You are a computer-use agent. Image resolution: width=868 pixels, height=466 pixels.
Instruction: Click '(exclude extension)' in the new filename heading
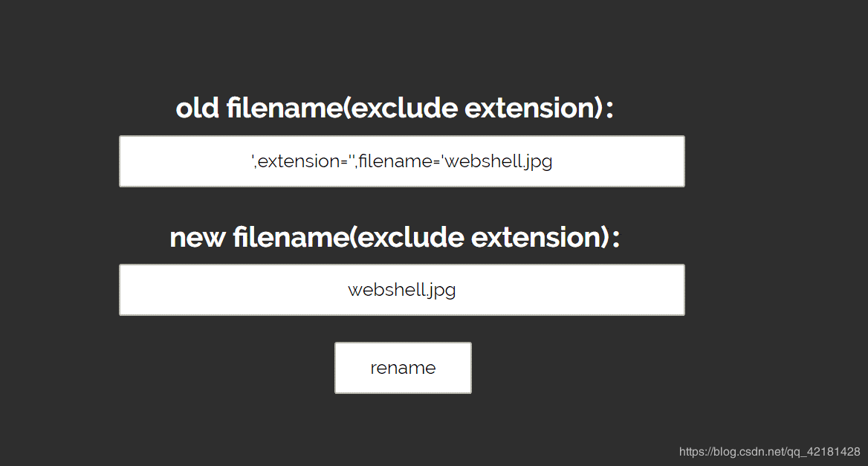point(480,237)
